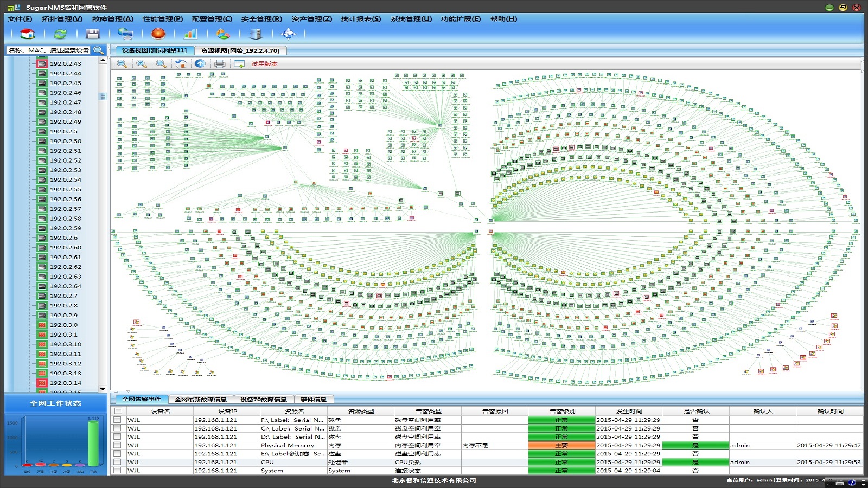Screen dimensions: 868x488
Task: Select tree item 192.0.3.10
Action: tap(65, 344)
